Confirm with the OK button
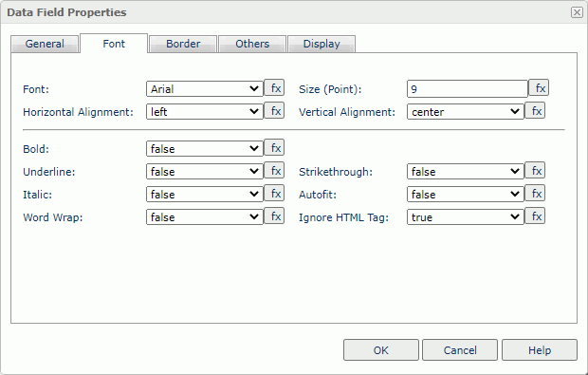588x375 pixels. tap(381, 350)
